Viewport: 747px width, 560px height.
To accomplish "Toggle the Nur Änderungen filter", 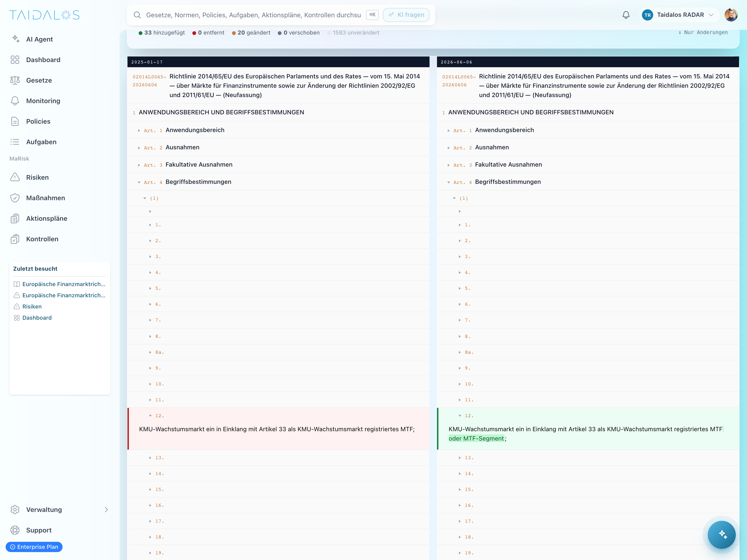I will [703, 32].
